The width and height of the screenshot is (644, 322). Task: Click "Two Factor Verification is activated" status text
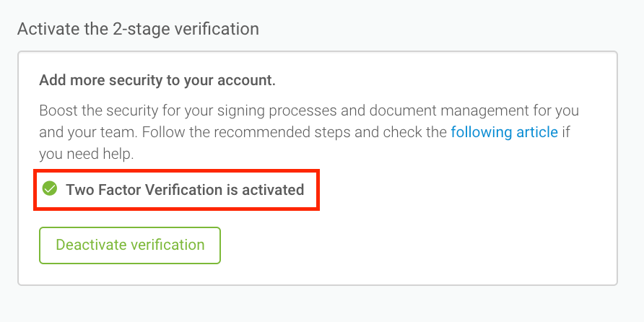coord(185,190)
